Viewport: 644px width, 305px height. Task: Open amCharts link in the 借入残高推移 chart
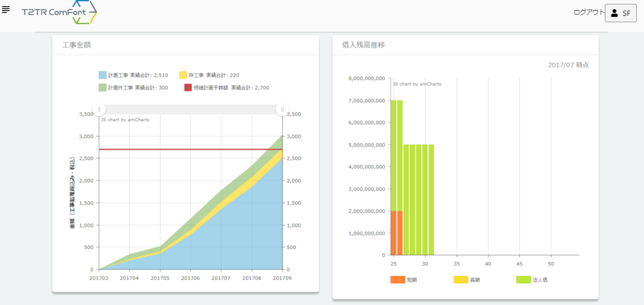(417, 84)
